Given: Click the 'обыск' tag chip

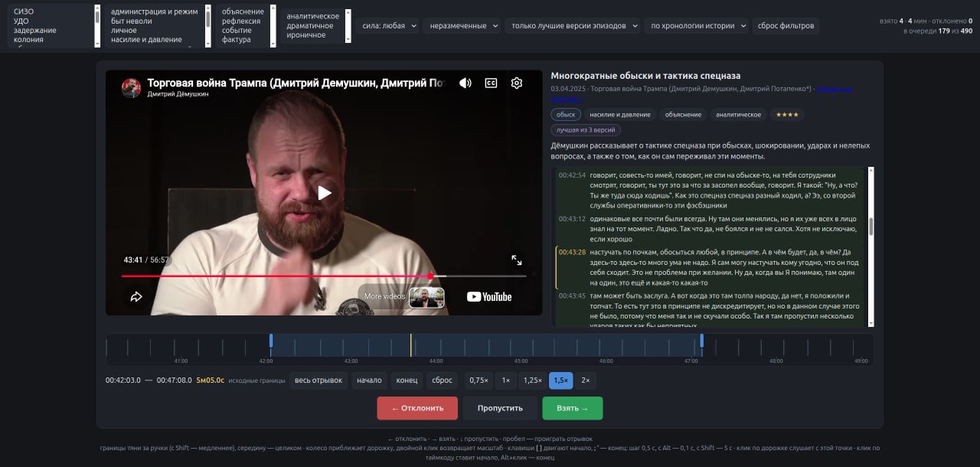Looking at the screenshot, I should pos(566,115).
